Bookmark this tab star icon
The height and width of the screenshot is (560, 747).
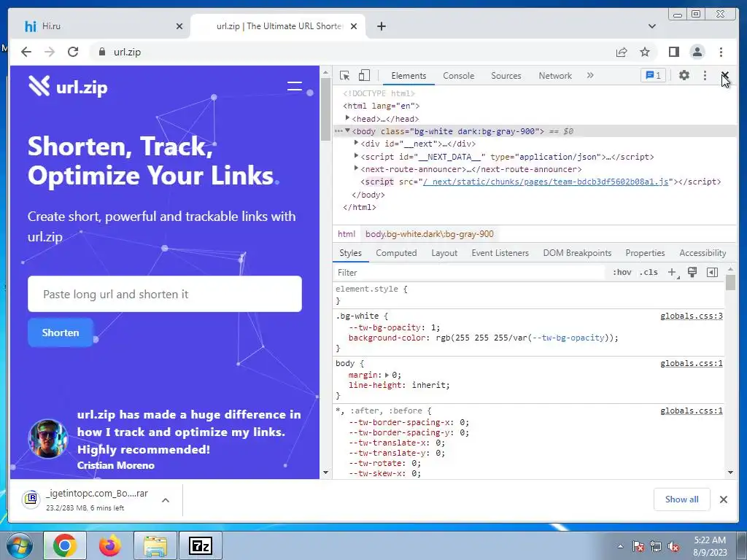click(x=645, y=52)
